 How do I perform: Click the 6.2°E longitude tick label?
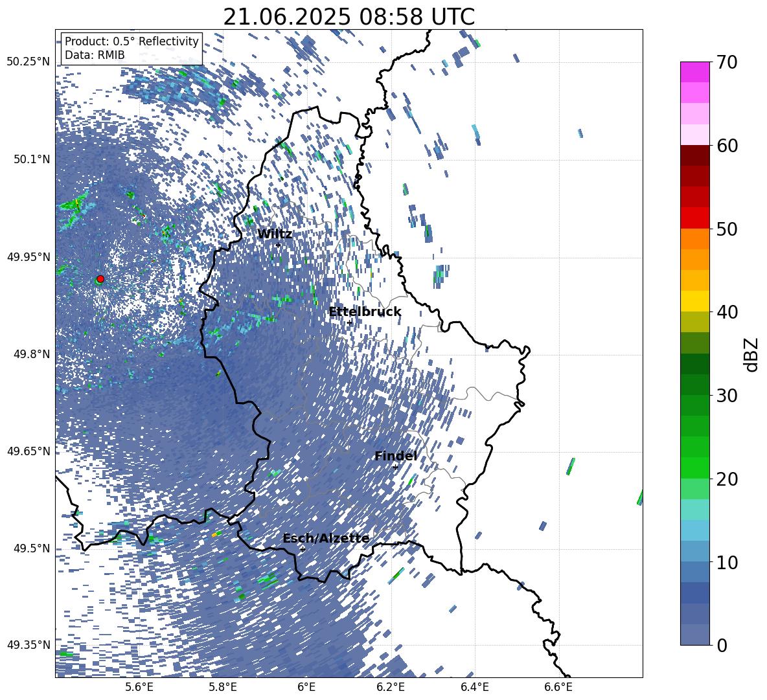[391, 687]
